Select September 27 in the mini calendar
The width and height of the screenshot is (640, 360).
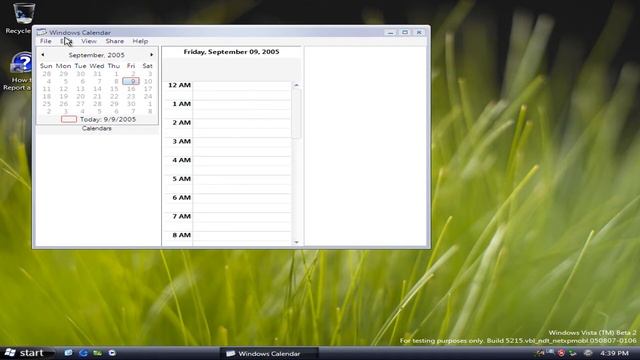point(80,104)
